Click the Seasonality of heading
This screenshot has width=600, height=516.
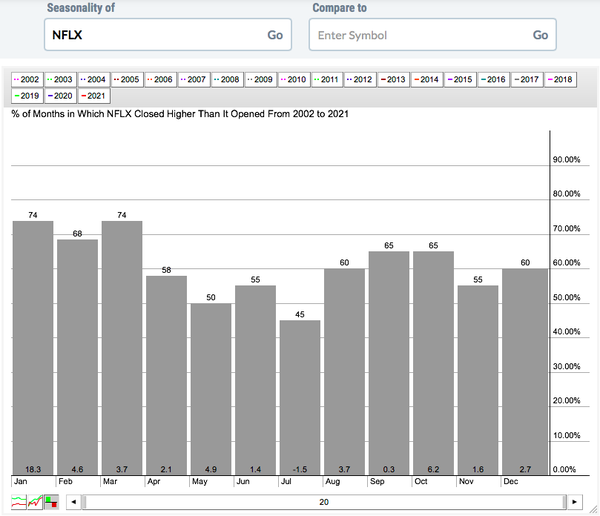[x=81, y=8]
